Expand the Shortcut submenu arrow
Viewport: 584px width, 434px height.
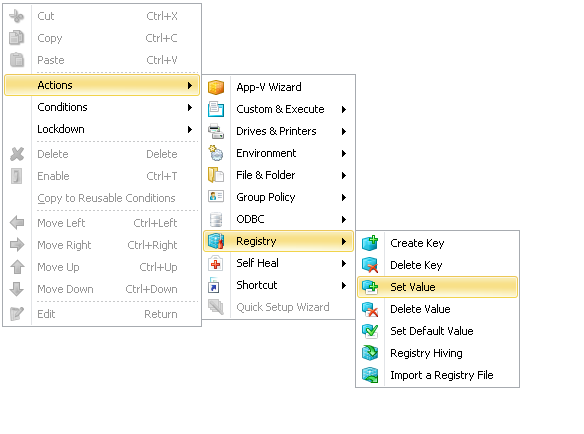pyautogui.click(x=344, y=285)
